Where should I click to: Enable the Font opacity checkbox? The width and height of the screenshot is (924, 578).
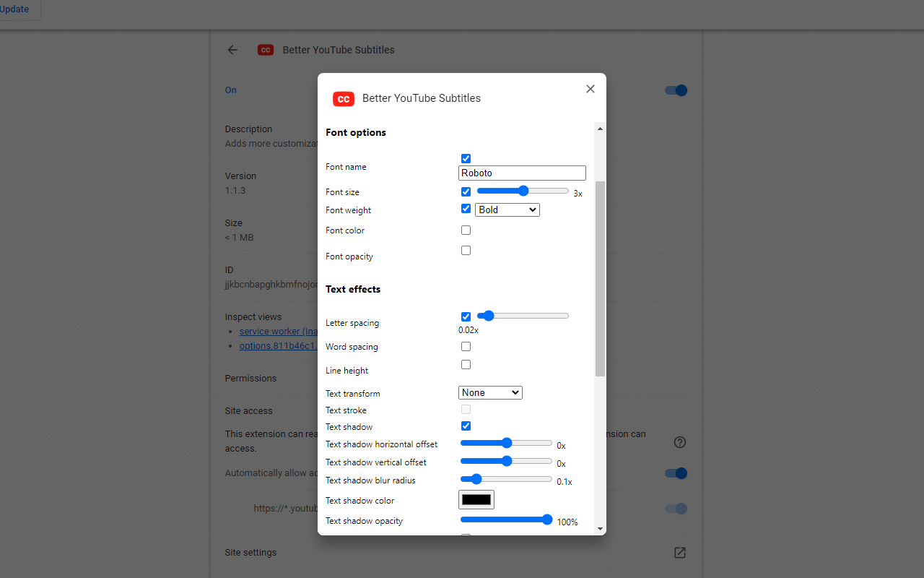[466, 250]
